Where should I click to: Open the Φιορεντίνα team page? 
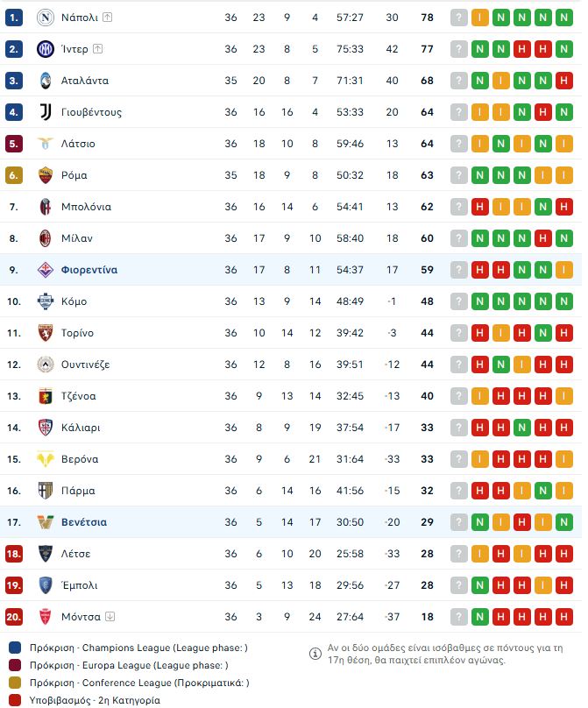click(89, 270)
